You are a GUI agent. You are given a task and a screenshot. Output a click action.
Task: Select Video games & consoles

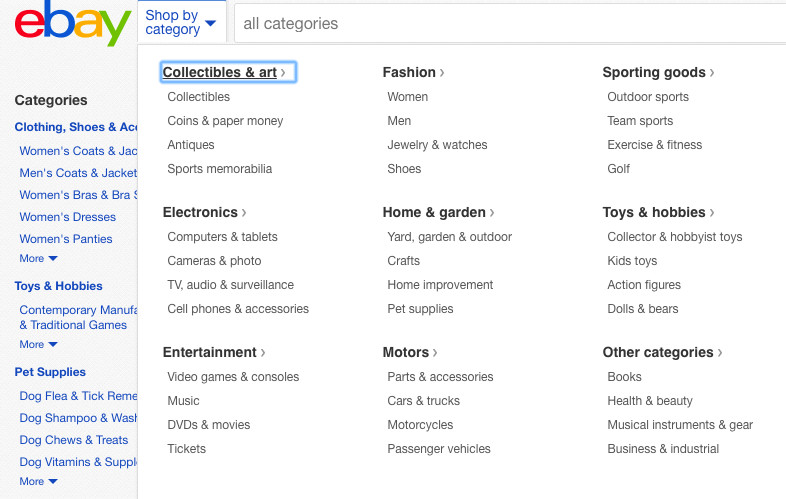pyautogui.click(x=233, y=377)
